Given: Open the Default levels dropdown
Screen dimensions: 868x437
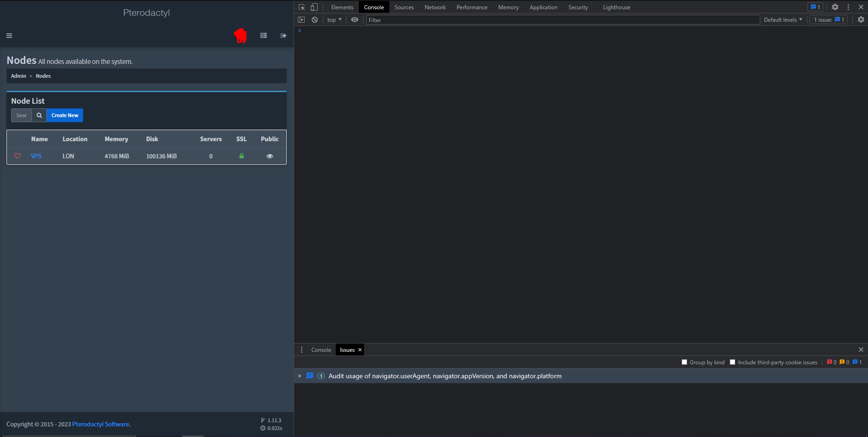Looking at the screenshot, I should tap(782, 19).
